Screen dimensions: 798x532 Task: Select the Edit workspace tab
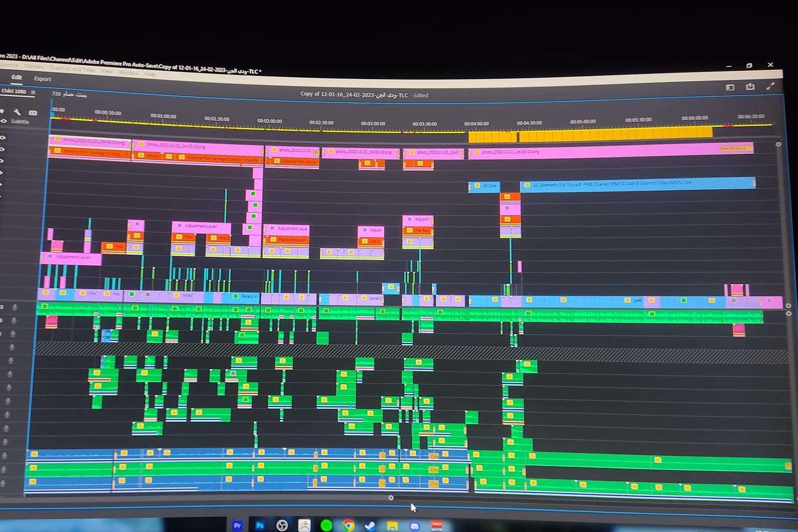pos(17,77)
